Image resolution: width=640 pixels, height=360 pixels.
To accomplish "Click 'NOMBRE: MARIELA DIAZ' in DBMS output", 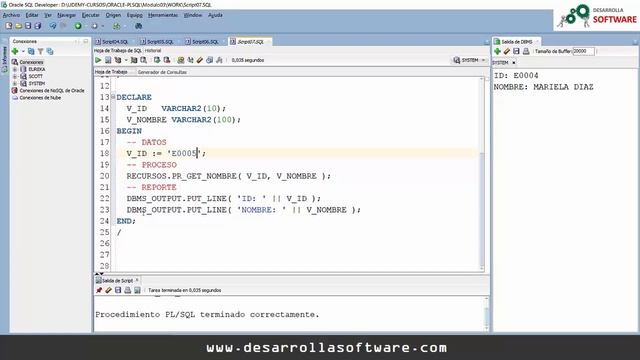I will (543, 87).
